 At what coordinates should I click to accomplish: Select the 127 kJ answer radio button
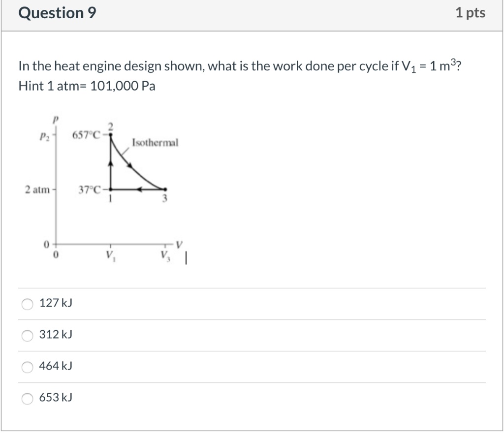[x=27, y=304]
